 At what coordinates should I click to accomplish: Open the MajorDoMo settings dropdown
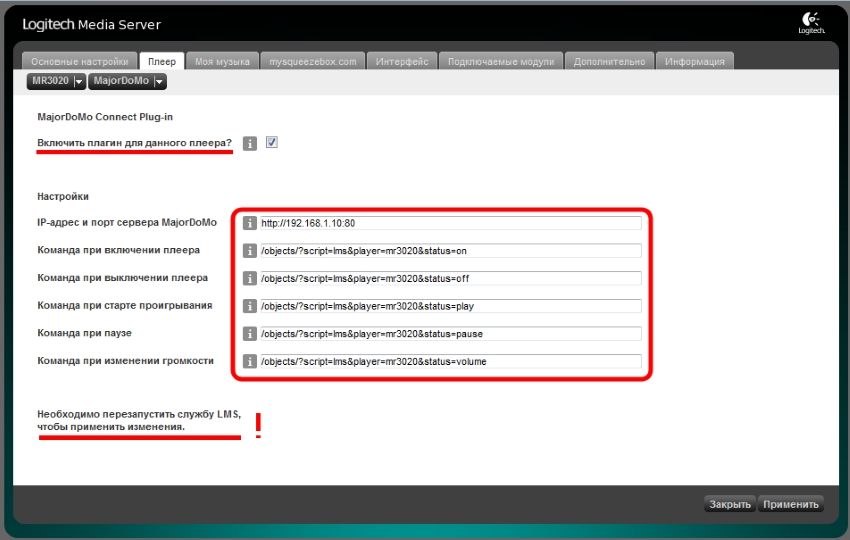tap(127, 81)
